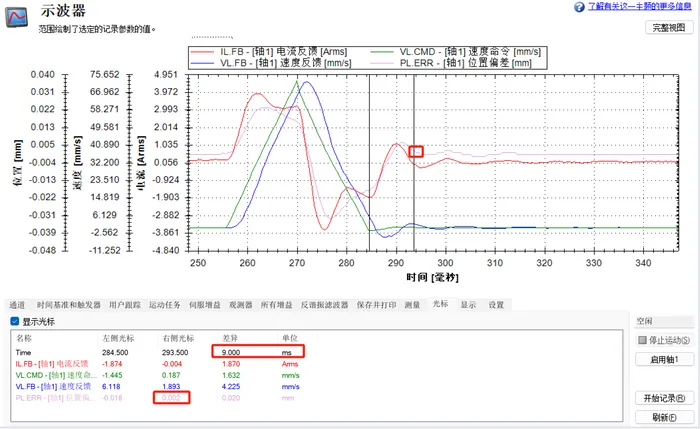This screenshot has height=429, width=700.
Task: Click the 刷新 refresh button
Action: [x=664, y=416]
